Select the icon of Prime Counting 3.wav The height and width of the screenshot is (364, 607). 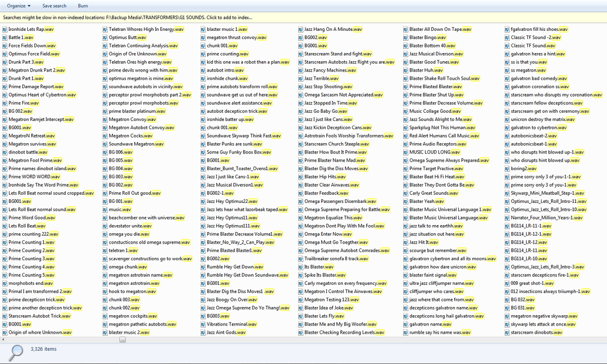[x=5, y=259]
